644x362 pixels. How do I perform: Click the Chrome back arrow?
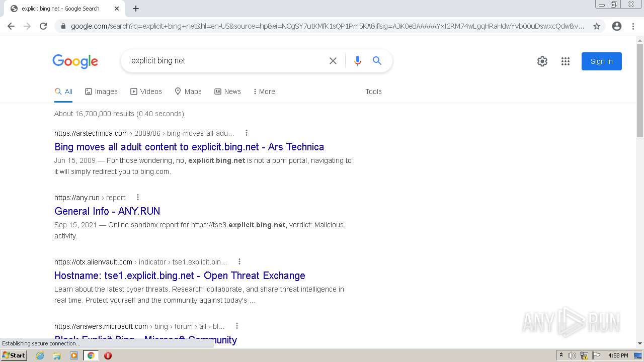point(11,26)
